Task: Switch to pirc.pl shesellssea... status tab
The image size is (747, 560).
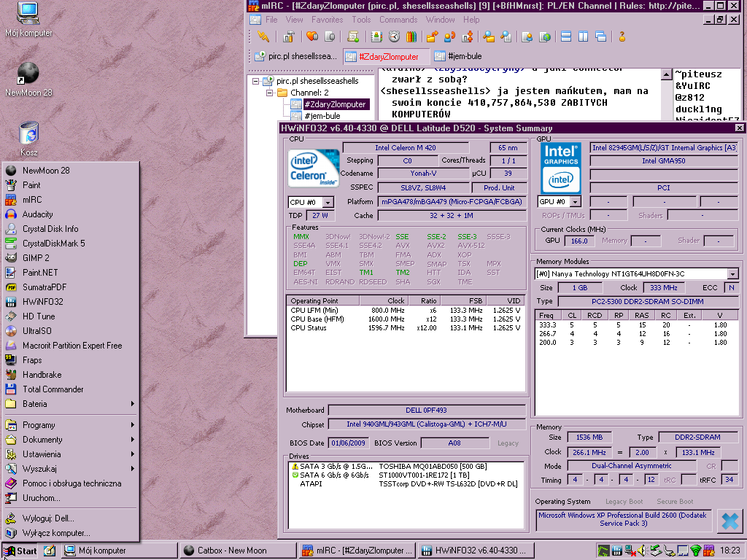Action: (x=296, y=56)
